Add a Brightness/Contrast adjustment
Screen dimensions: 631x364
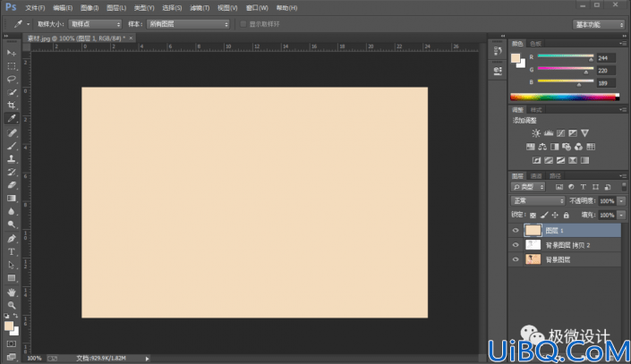[x=536, y=133]
